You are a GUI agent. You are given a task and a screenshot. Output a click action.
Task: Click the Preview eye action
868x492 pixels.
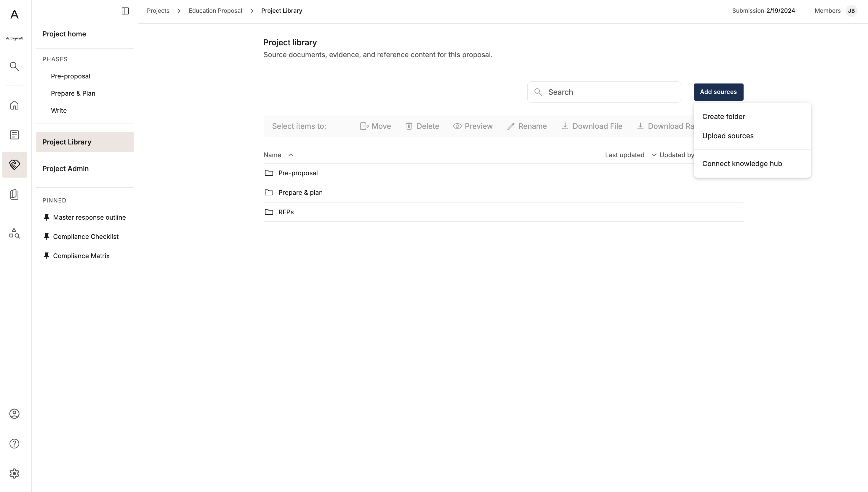(x=473, y=126)
